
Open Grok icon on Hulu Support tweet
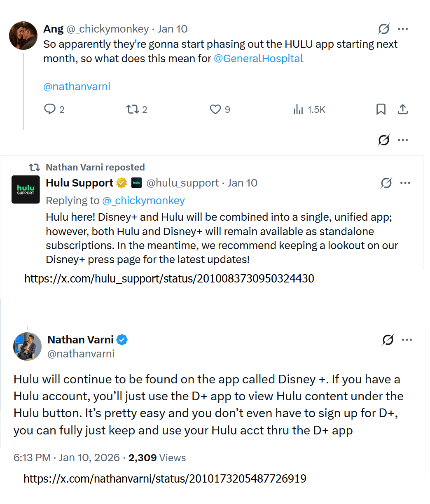click(386, 183)
